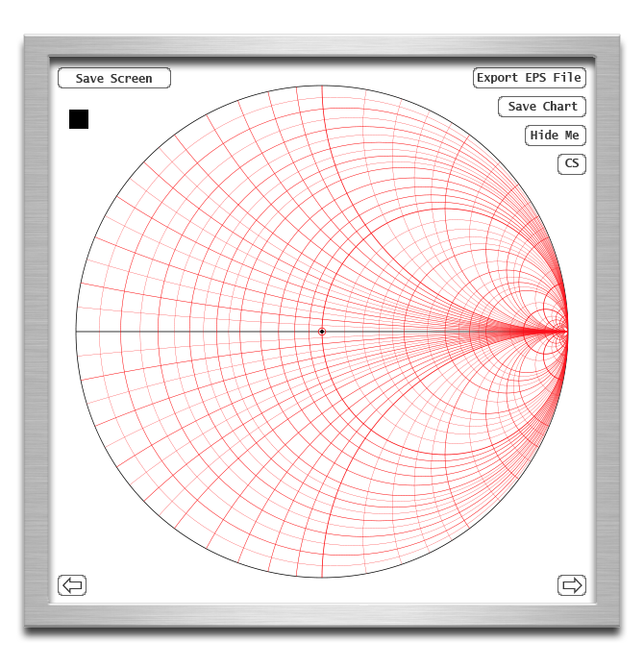Click the black color swatch square
Image resolution: width=644 pixels, height=668 pixels.
pyautogui.click(x=79, y=119)
